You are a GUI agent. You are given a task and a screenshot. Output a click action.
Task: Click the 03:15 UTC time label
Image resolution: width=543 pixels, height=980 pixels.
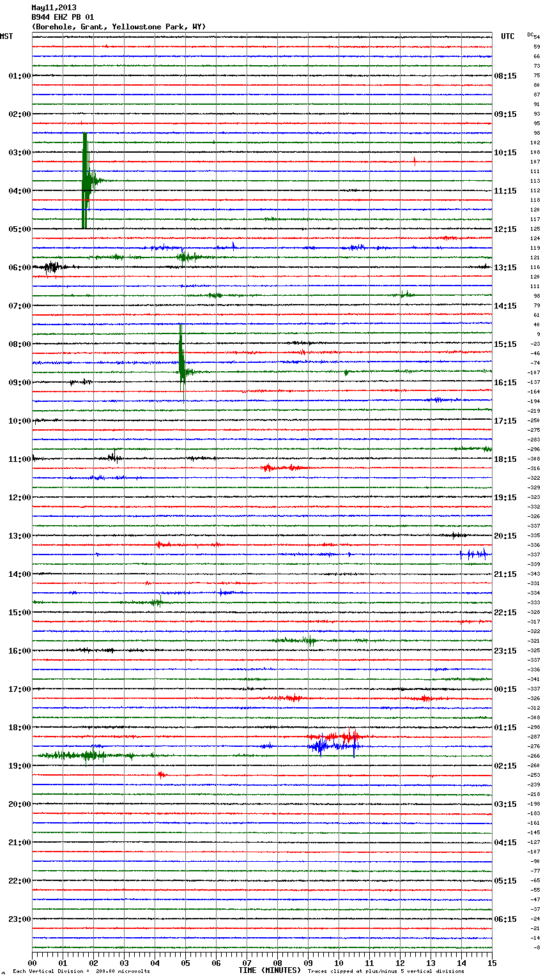click(505, 804)
